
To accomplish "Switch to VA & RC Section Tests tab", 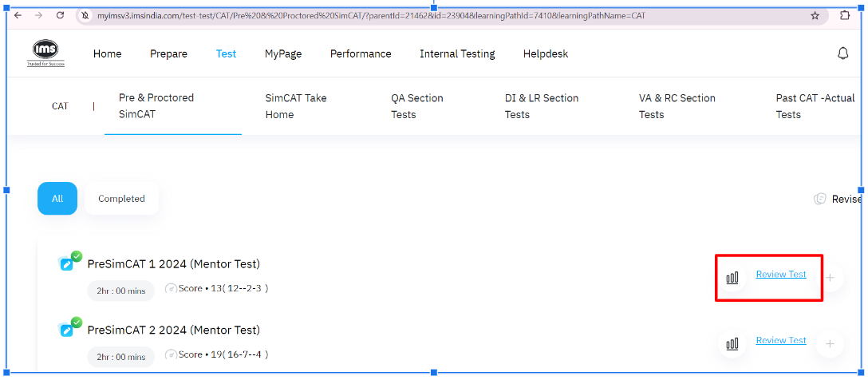I will coord(677,106).
